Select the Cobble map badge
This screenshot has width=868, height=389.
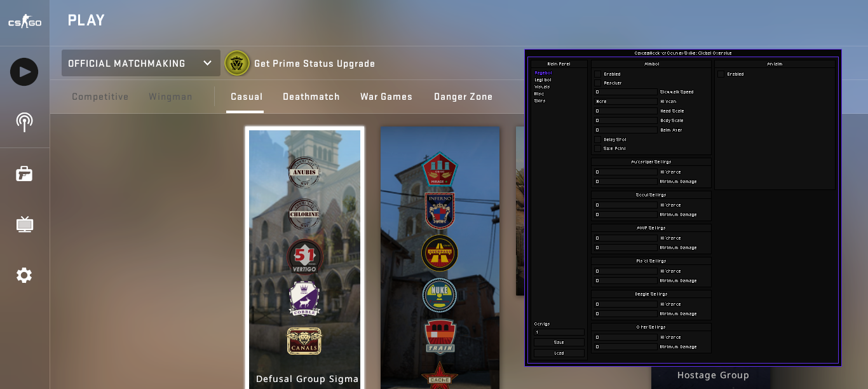[x=304, y=299]
